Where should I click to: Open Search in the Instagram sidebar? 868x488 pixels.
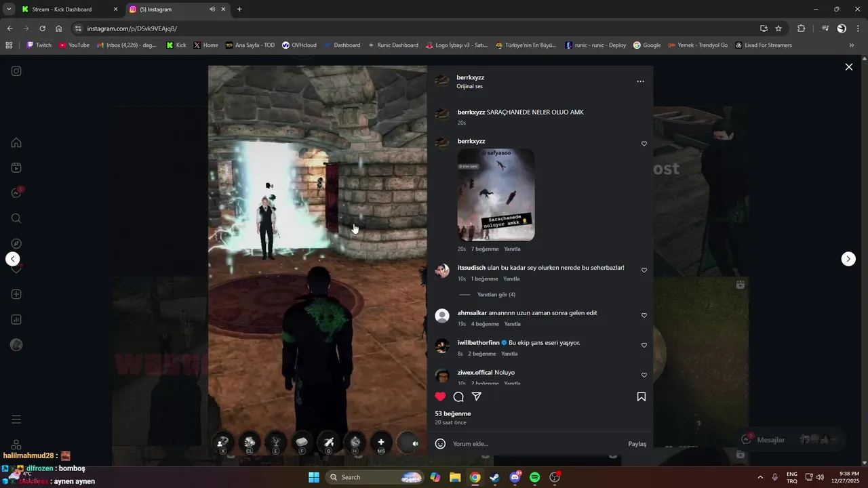tap(16, 218)
